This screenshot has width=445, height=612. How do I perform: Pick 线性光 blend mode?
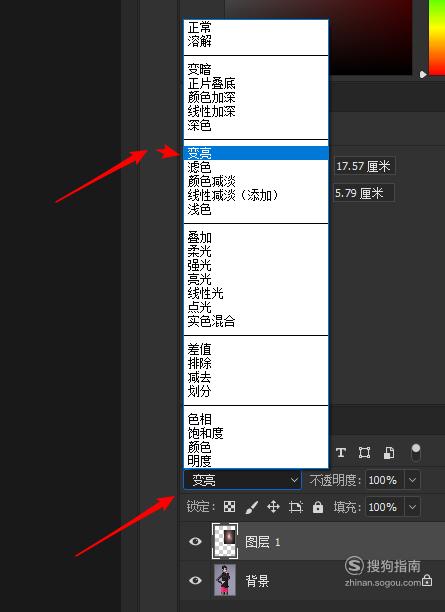pos(256,294)
